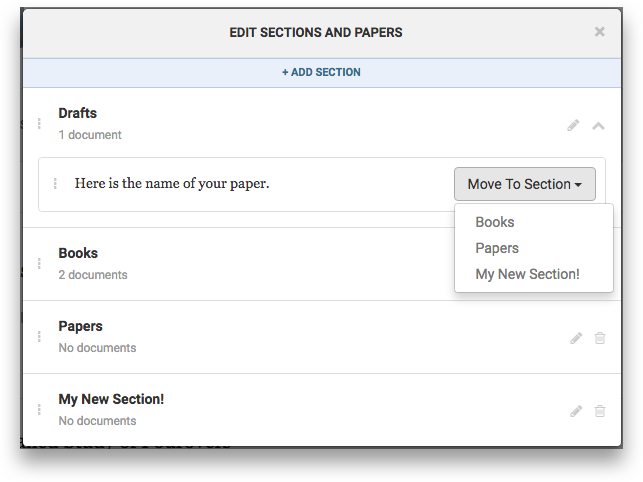Click the drag handle beside Books
The image size is (643, 482).
(39, 264)
